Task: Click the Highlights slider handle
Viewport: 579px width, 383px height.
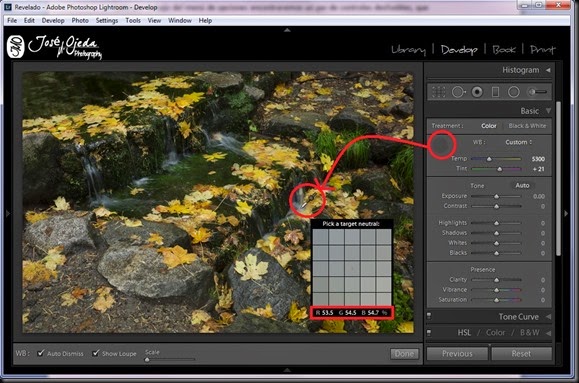Action: pos(497,223)
